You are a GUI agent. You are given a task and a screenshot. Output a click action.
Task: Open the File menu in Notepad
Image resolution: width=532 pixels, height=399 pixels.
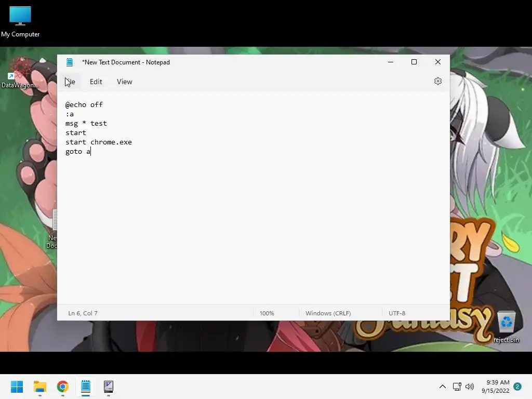[x=70, y=82]
